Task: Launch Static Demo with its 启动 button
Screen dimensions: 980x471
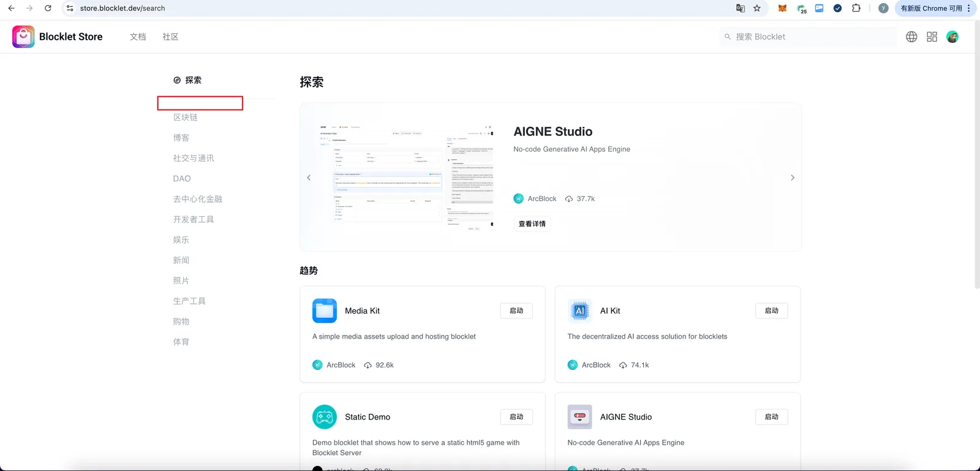Action: point(516,417)
